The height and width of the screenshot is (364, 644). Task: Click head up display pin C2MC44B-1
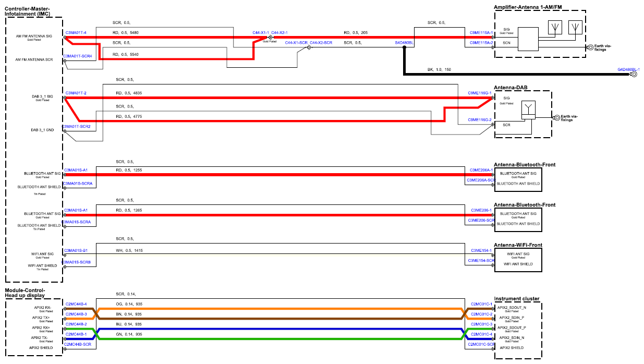76,334
